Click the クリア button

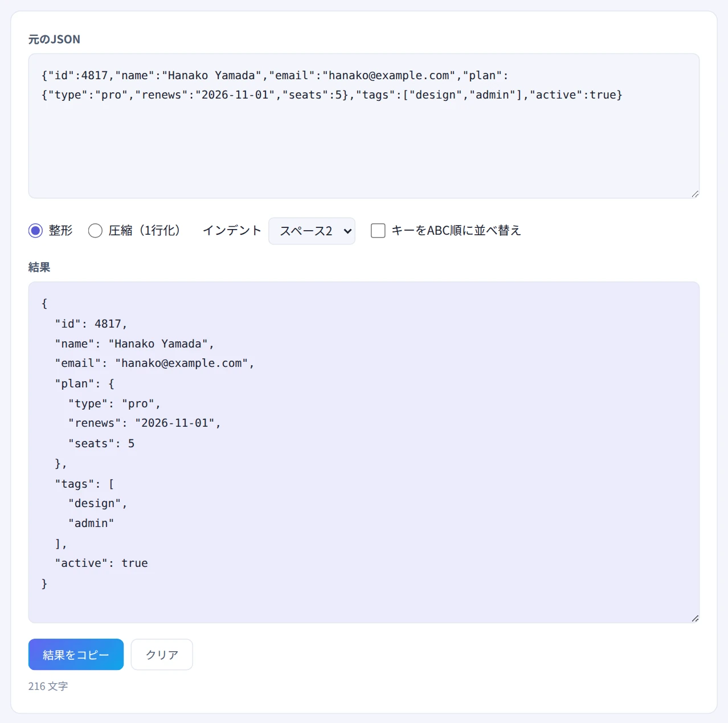point(162,655)
